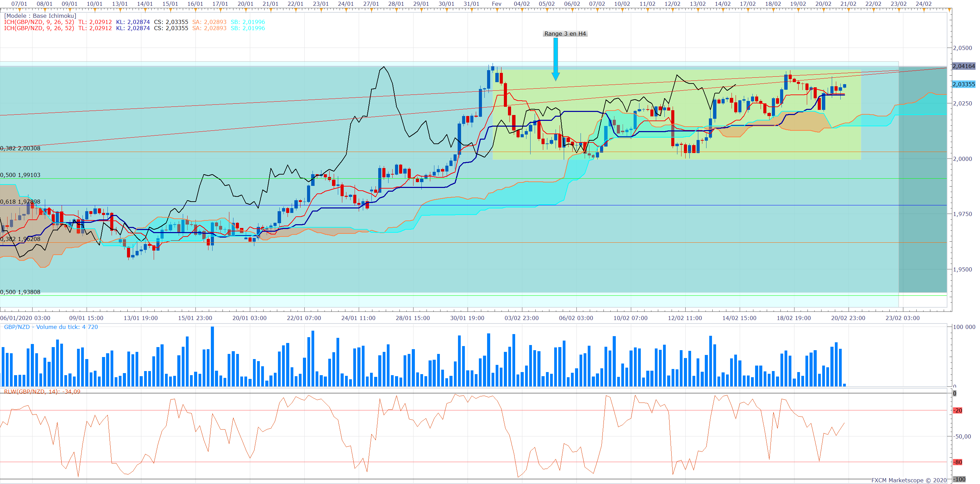Click the orange day marker under 07/01

coord(20,10)
